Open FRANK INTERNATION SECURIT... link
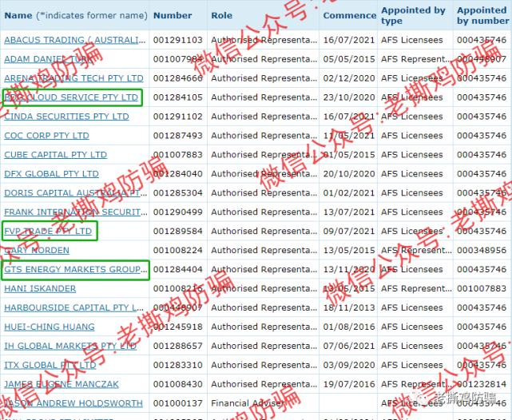512x420 pixels. point(76,212)
